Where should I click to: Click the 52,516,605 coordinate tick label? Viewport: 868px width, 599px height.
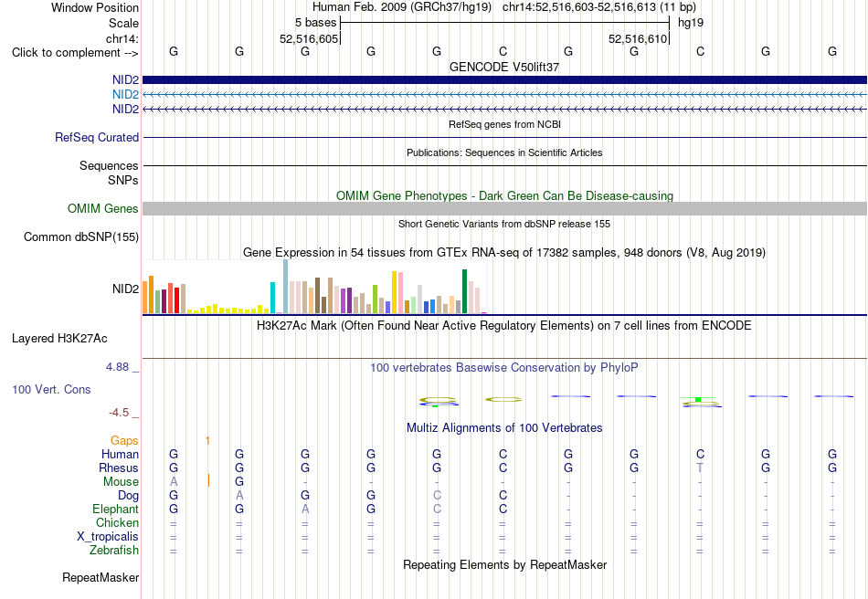coord(308,38)
